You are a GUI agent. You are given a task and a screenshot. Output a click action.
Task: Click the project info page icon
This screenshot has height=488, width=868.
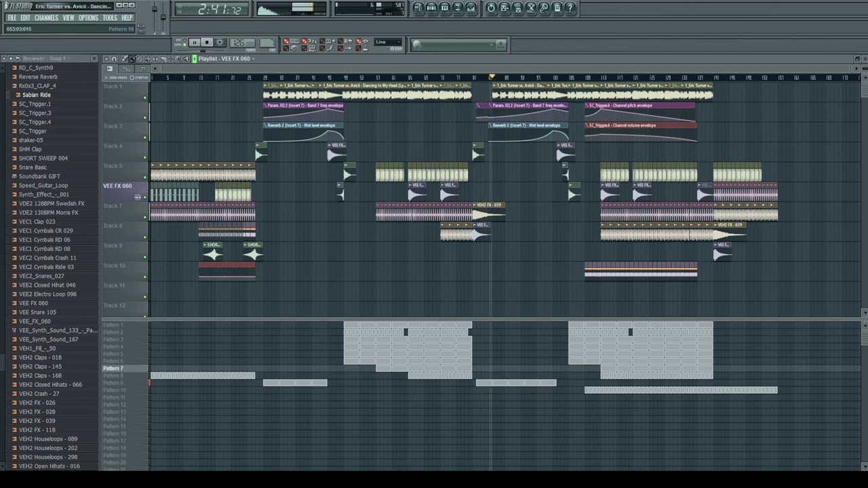(x=557, y=8)
